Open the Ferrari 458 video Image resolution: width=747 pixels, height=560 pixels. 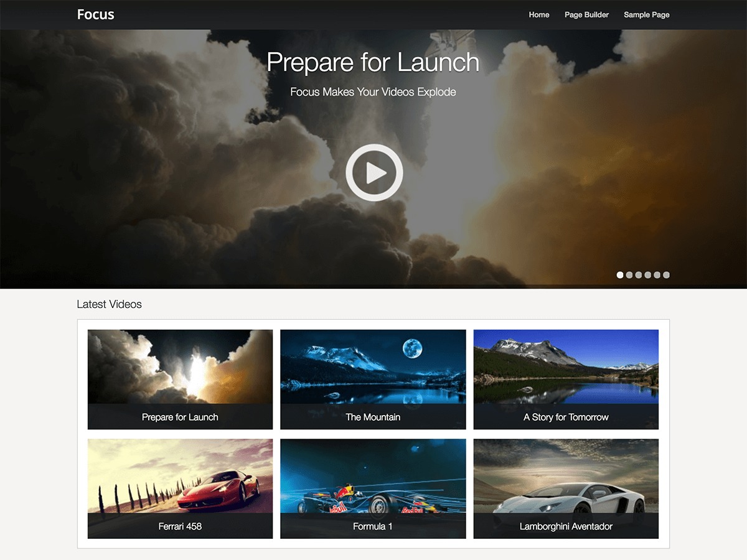tap(180, 479)
